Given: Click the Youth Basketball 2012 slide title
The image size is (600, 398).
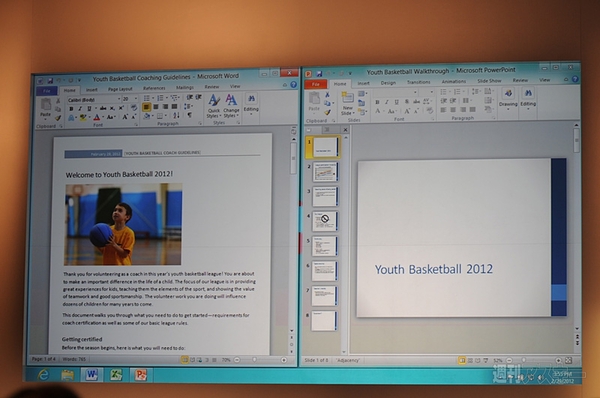Looking at the screenshot, I should pos(434,269).
